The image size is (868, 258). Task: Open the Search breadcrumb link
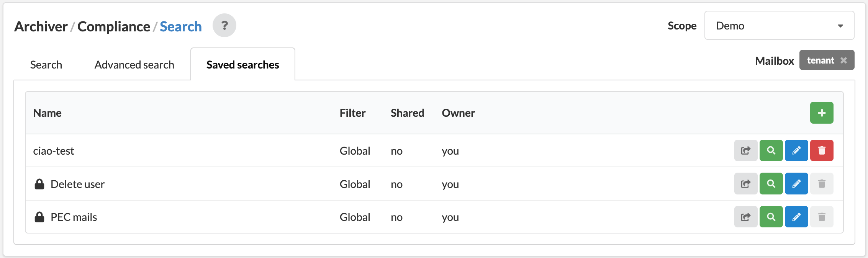click(x=181, y=26)
